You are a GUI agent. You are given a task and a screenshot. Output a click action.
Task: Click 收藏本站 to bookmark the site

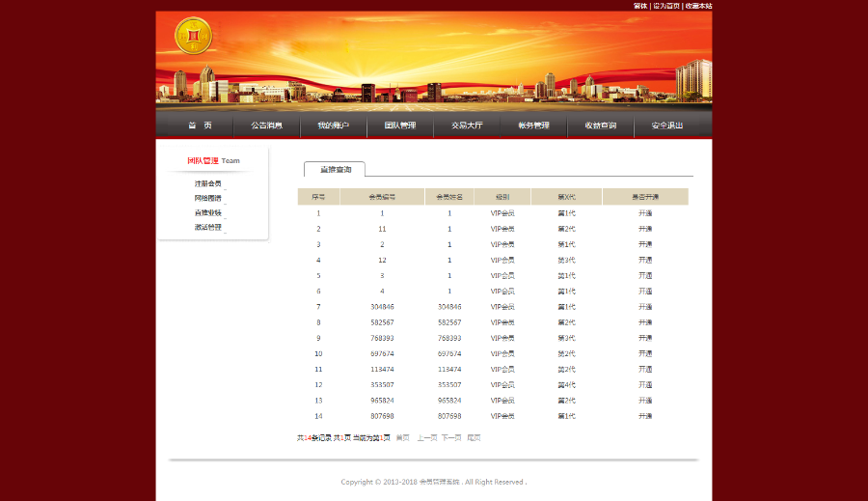pyautogui.click(x=698, y=6)
